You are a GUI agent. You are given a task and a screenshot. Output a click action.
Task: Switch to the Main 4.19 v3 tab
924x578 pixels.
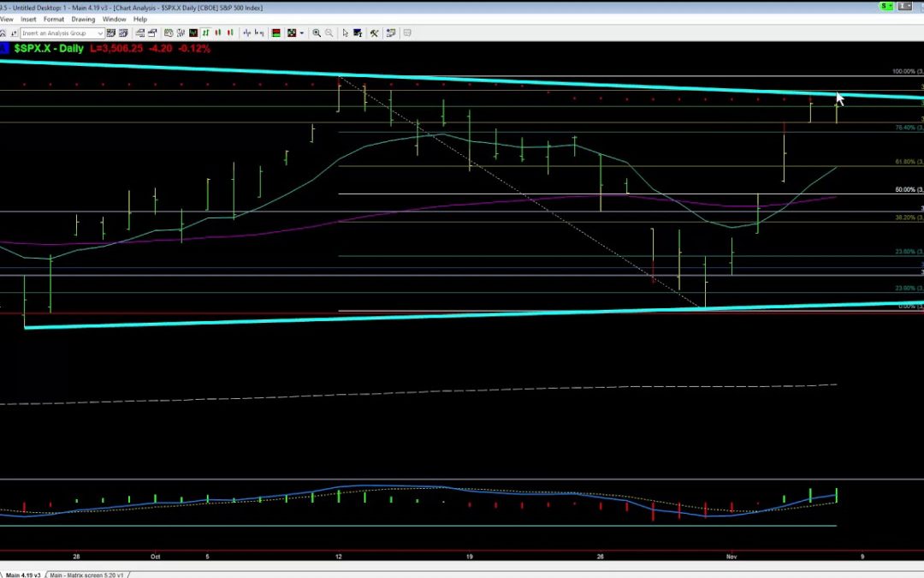pos(23,575)
